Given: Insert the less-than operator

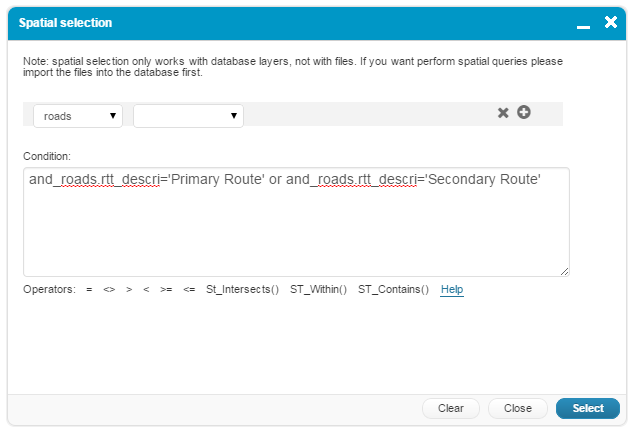Looking at the screenshot, I should (x=146, y=290).
